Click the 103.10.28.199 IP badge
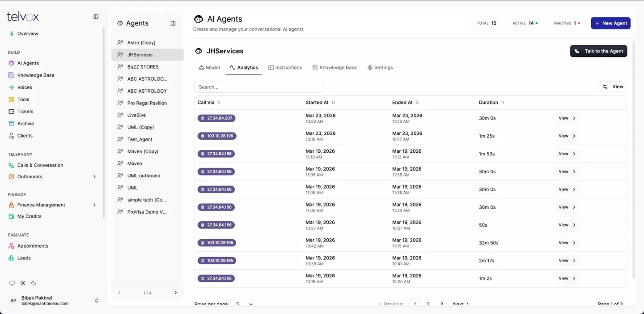644x314 pixels. click(x=217, y=136)
